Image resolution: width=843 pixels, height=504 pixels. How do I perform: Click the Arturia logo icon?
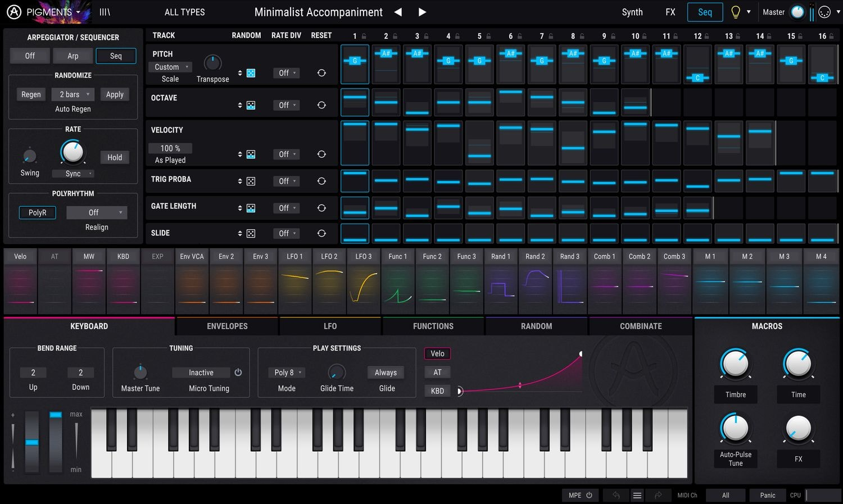(x=13, y=12)
